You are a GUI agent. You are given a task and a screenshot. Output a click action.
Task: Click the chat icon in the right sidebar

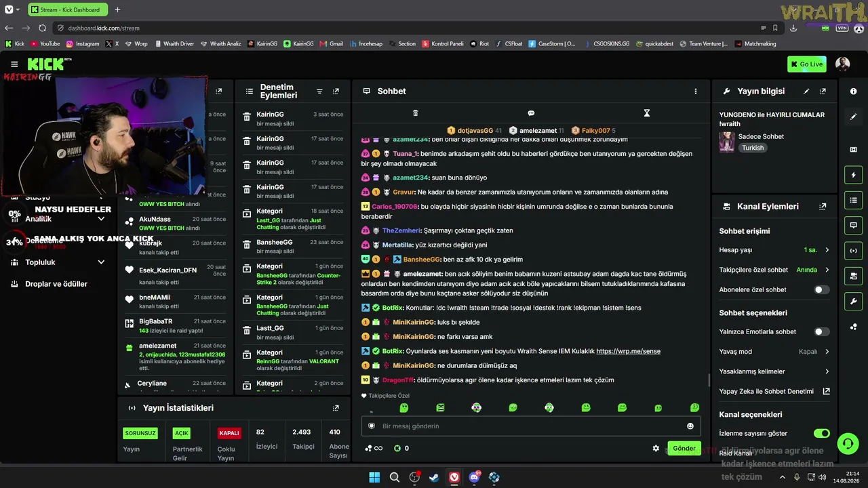coord(853,225)
